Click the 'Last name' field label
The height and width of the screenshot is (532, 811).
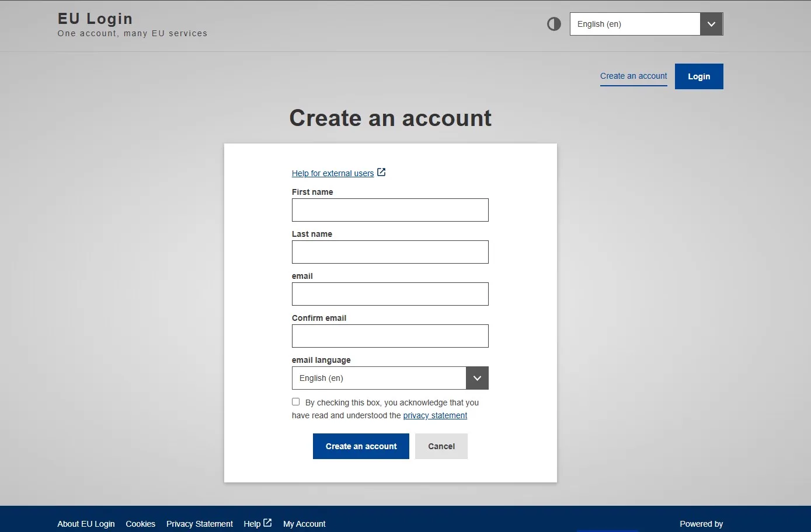(x=312, y=234)
